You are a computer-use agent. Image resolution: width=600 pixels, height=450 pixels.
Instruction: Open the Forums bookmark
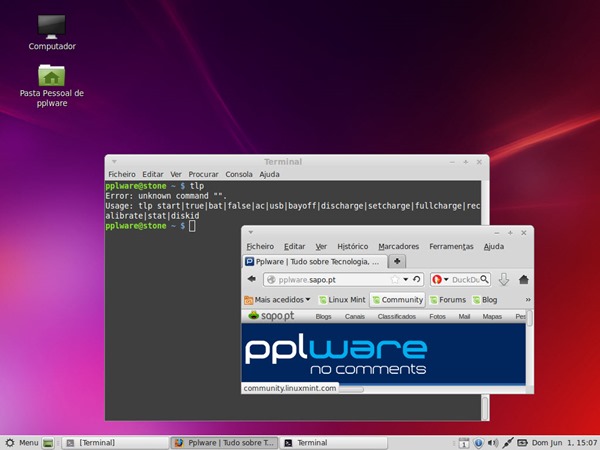tap(448, 300)
